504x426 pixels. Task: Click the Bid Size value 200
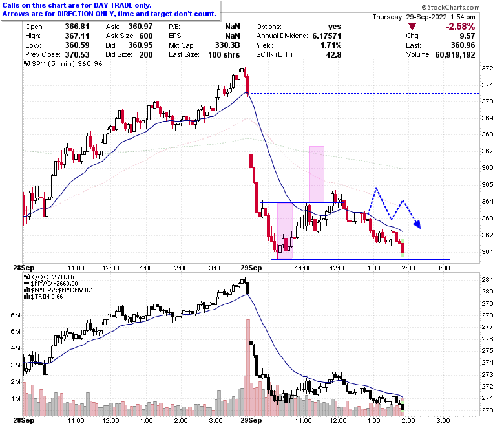[x=146, y=54]
